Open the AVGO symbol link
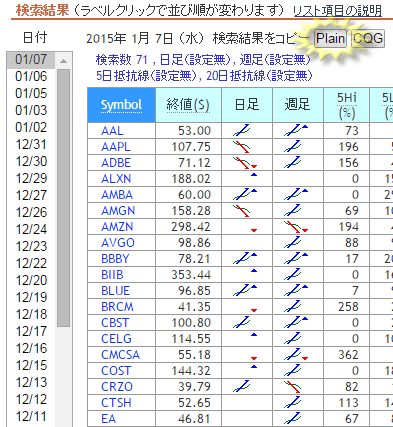 click(x=118, y=243)
